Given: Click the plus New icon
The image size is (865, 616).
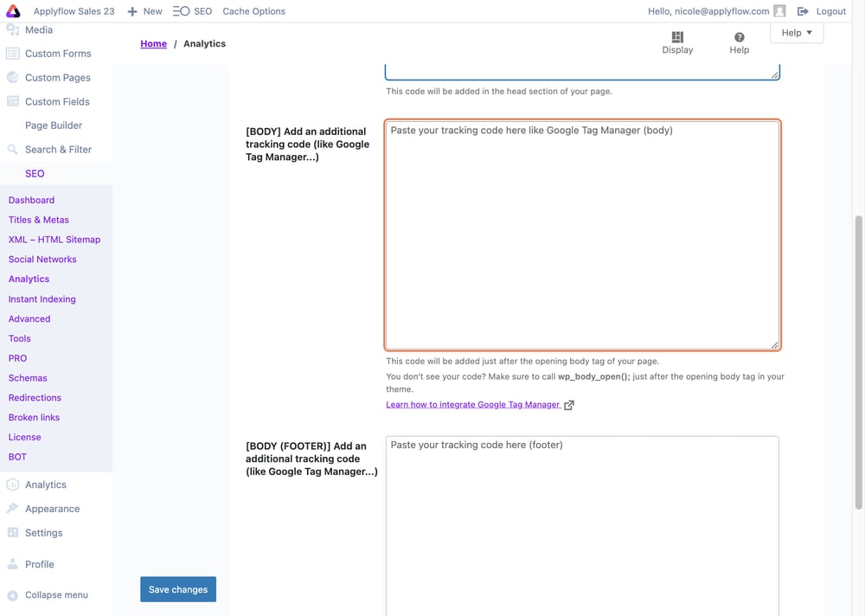Looking at the screenshot, I should point(132,11).
